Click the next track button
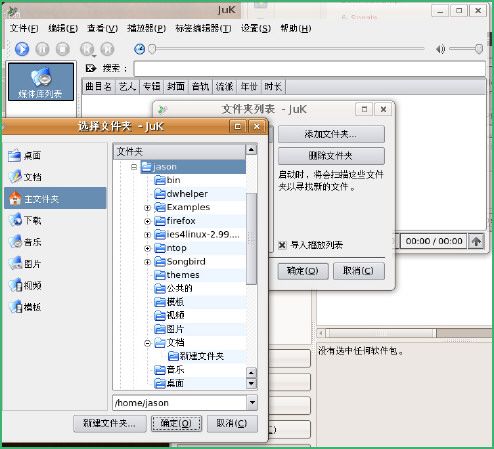The image size is (494, 449). (107, 49)
